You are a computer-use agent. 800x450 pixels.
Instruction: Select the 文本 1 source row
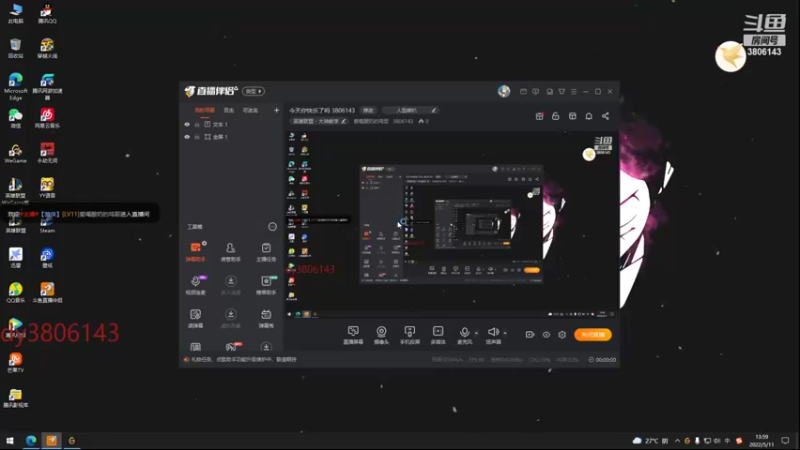231,124
